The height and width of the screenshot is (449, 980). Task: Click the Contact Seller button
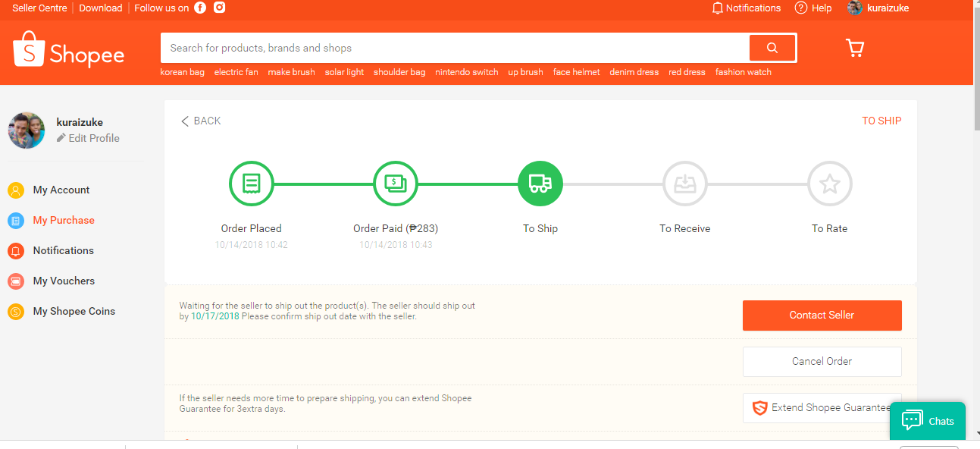coord(822,316)
